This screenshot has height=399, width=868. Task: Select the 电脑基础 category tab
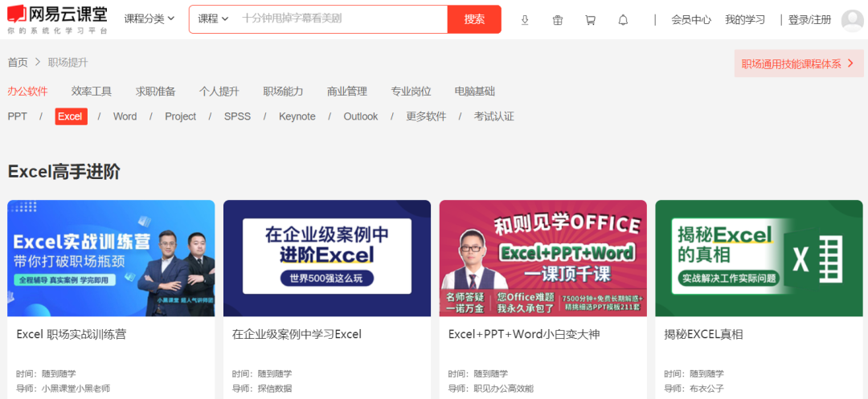474,92
